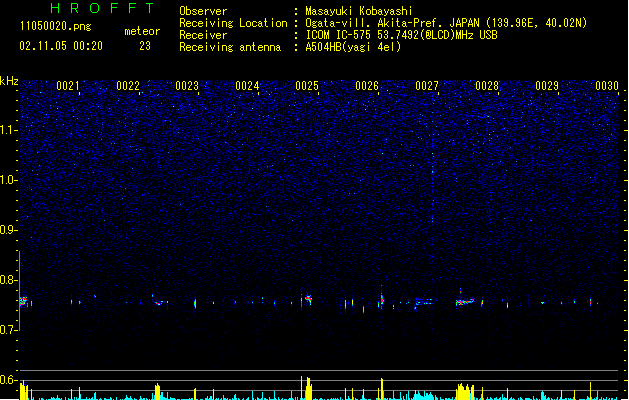
Task: Click time marker 0024
Action: click(x=247, y=86)
